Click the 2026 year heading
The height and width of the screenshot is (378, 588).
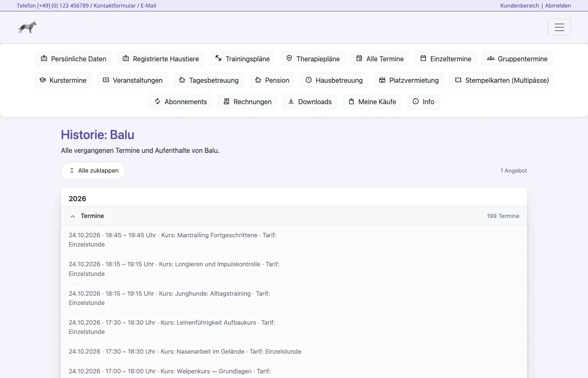pos(77,199)
